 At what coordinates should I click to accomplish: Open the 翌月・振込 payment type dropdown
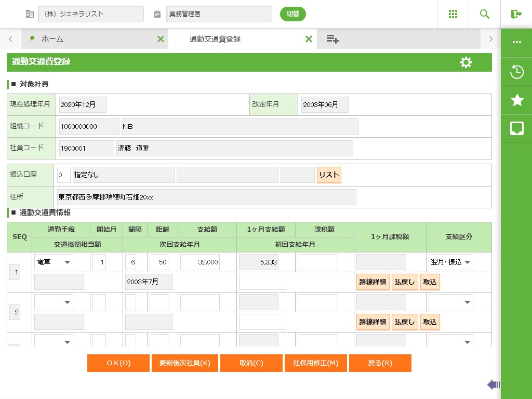[451, 262]
